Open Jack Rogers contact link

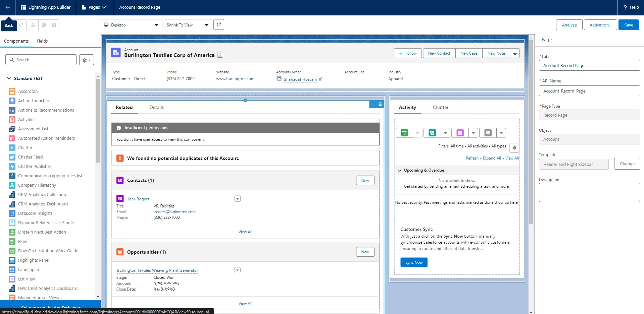tap(138, 199)
